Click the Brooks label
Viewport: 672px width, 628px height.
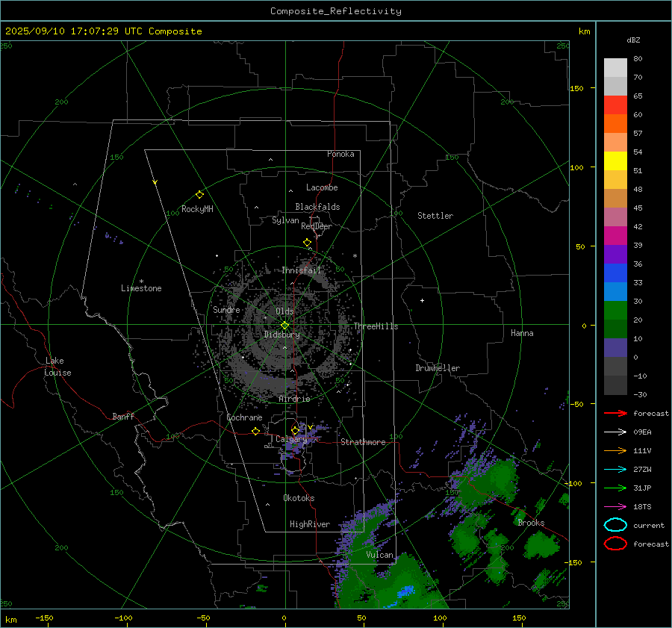point(531,523)
